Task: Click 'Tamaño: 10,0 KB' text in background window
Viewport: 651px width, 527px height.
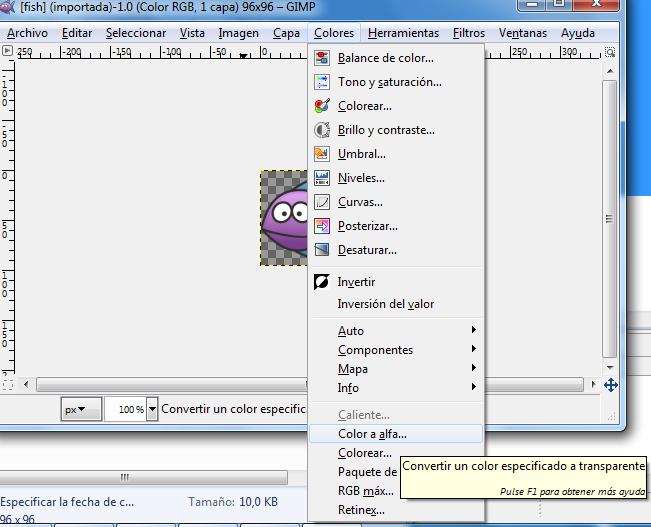Action: point(233,502)
